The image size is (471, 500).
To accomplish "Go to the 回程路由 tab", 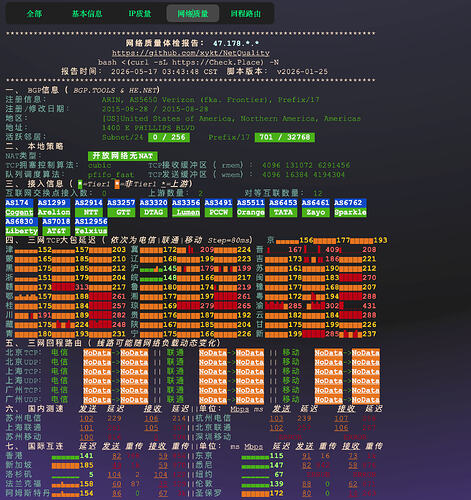I will tap(246, 14).
